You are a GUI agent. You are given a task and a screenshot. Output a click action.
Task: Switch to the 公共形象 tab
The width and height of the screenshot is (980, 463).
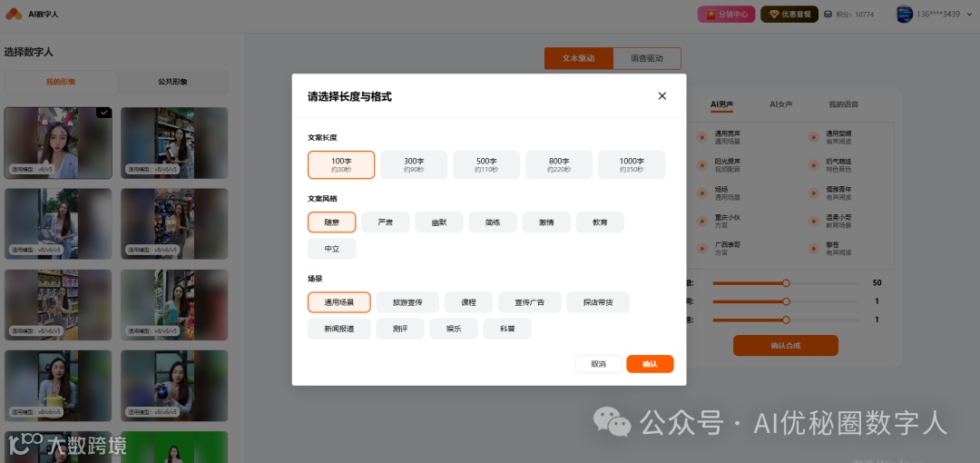coord(172,82)
